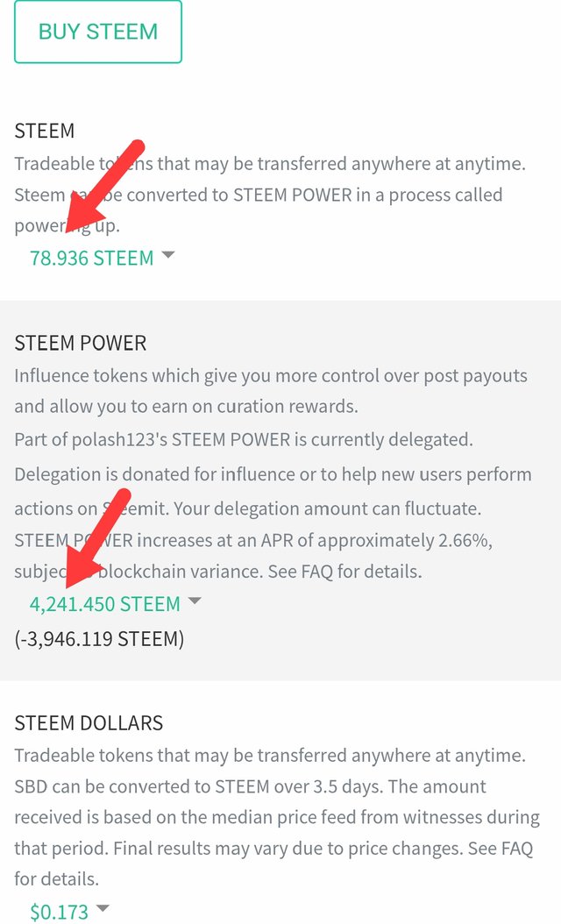Click the delegated amount (-3,946.119 STEEM)
Viewport: 561px width, 924px height.
[99, 639]
